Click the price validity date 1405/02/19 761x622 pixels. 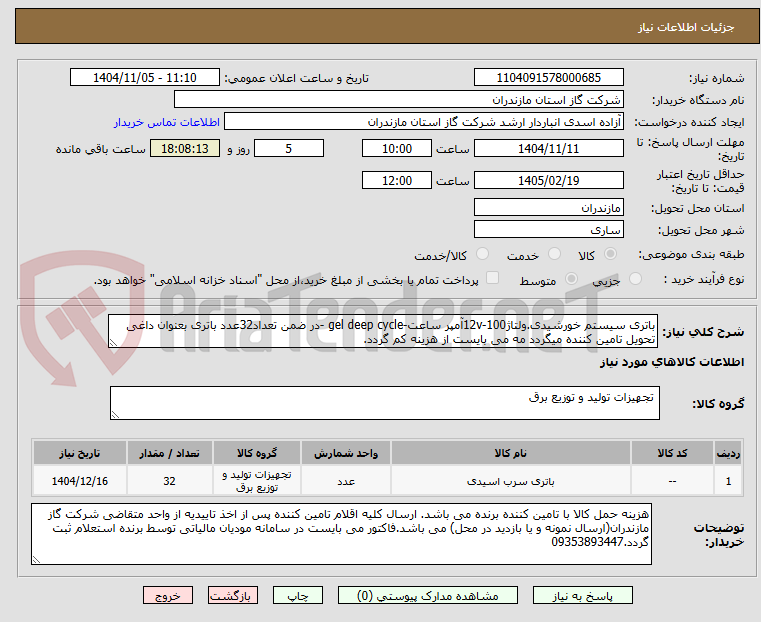[x=548, y=180]
